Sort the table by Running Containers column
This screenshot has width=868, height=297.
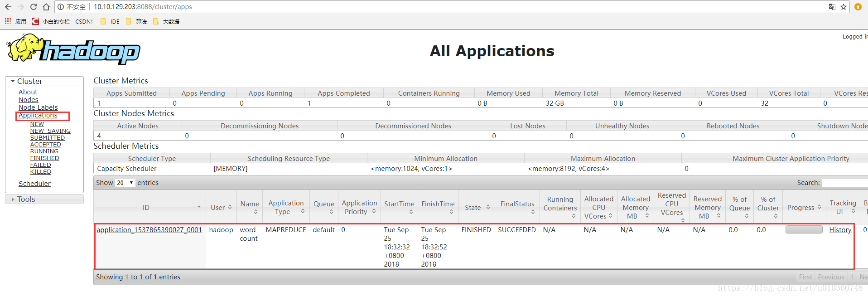560,207
